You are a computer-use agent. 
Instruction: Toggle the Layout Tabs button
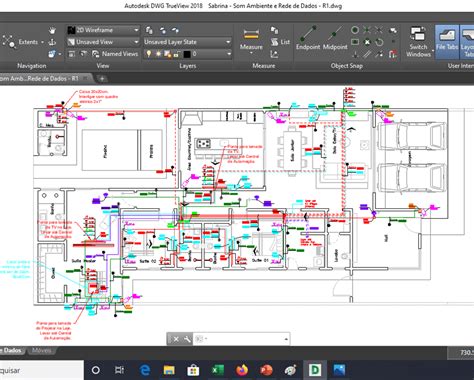click(467, 42)
